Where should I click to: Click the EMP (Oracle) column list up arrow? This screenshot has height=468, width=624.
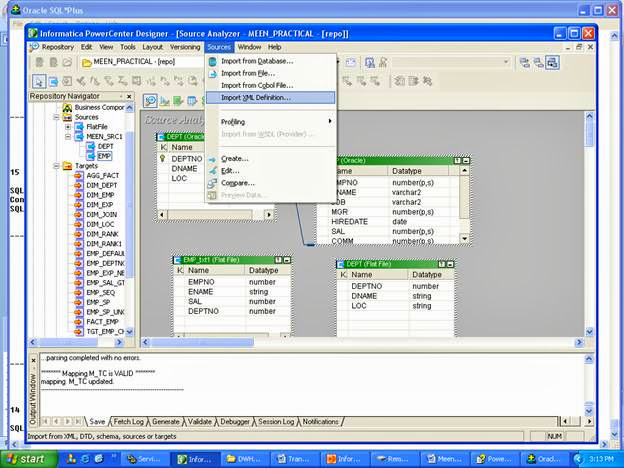[x=464, y=171]
